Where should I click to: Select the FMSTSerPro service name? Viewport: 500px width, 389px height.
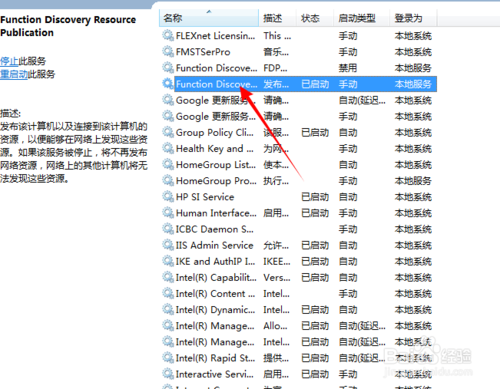(203, 52)
